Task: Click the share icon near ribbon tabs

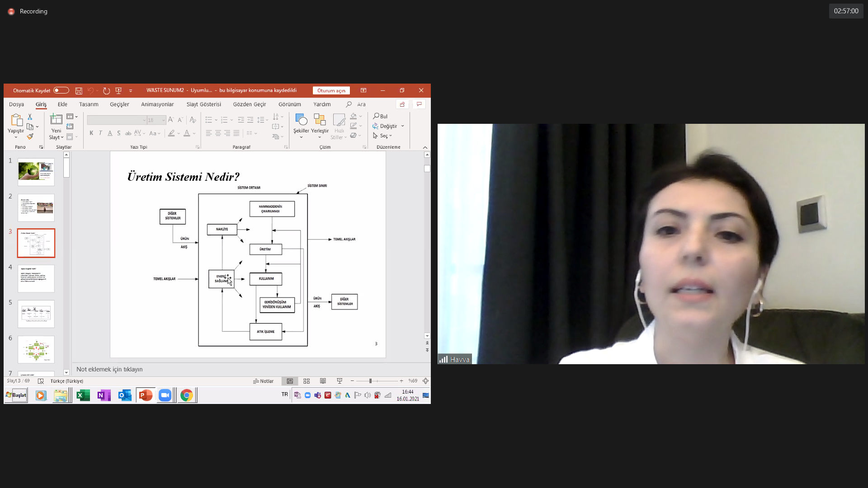Action: click(402, 104)
